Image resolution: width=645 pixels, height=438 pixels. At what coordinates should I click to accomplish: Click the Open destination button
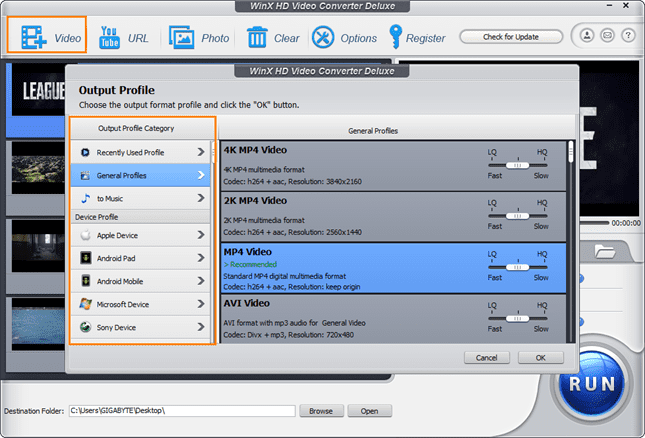(x=369, y=410)
